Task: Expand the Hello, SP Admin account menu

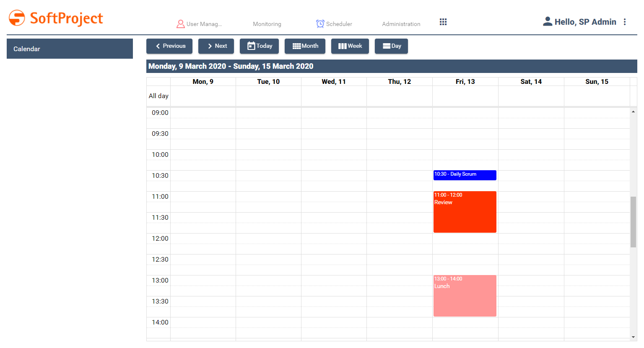Action: pyautogui.click(x=585, y=22)
